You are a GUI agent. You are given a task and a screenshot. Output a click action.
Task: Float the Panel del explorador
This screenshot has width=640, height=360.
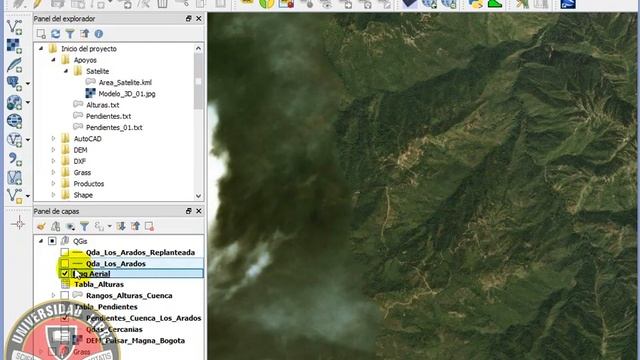(x=189, y=19)
